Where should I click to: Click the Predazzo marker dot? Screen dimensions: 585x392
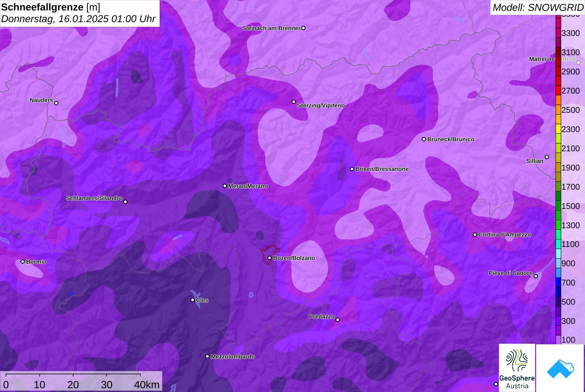(338, 320)
